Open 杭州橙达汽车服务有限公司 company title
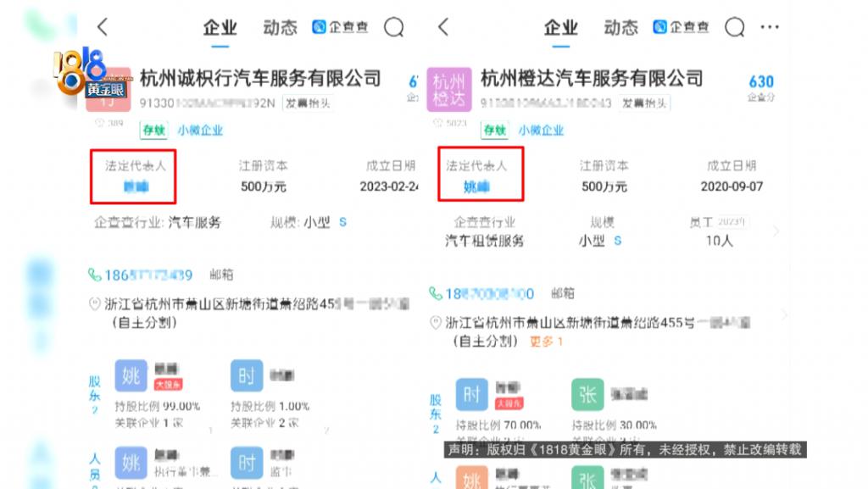The image size is (868, 489). pyautogui.click(x=592, y=79)
